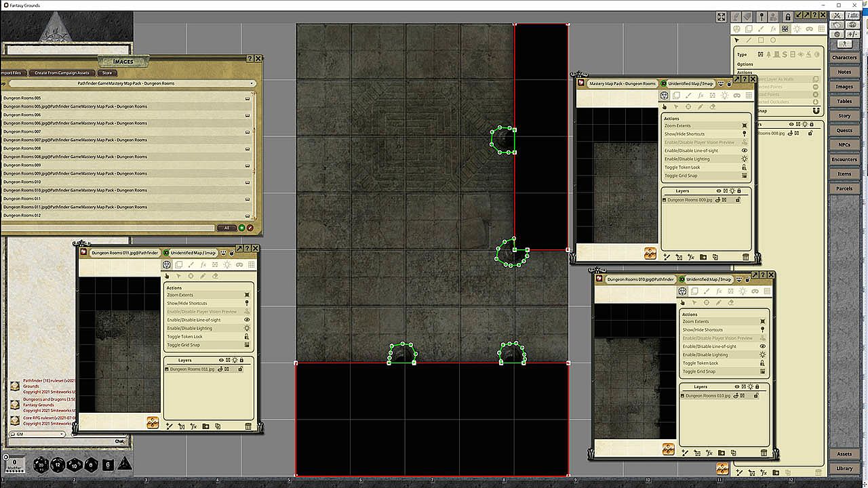The image size is (868, 488).
Task: Click the red edit button in Images window
Action: click(x=250, y=228)
